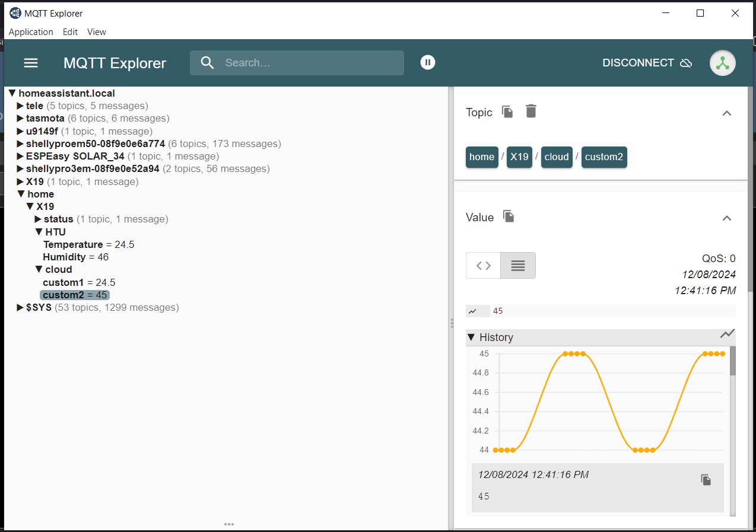
Task: Click the DISCONNECT button
Action: click(x=647, y=63)
